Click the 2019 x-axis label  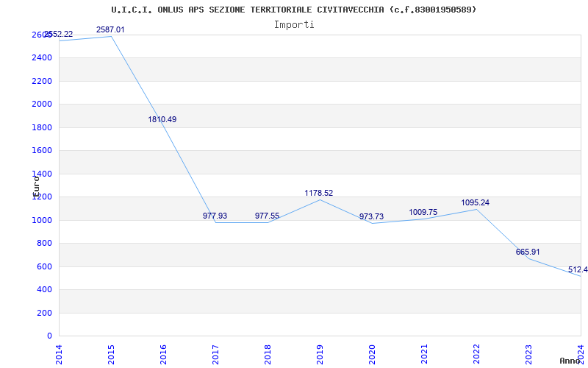point(320,354)
